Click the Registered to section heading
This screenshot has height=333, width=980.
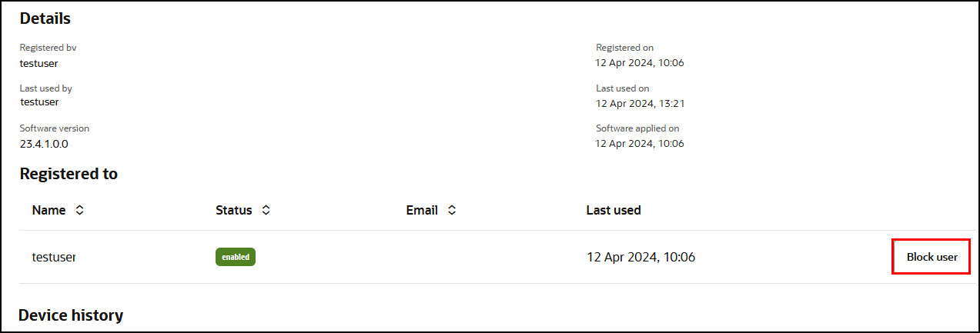(69, 174)
